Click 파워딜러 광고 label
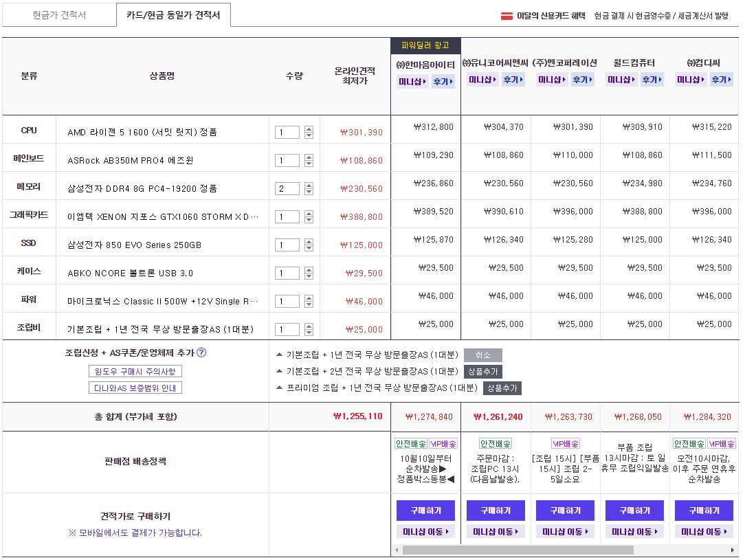The width and height of the screenshot is (745, 560). click(x=425, y=45)
